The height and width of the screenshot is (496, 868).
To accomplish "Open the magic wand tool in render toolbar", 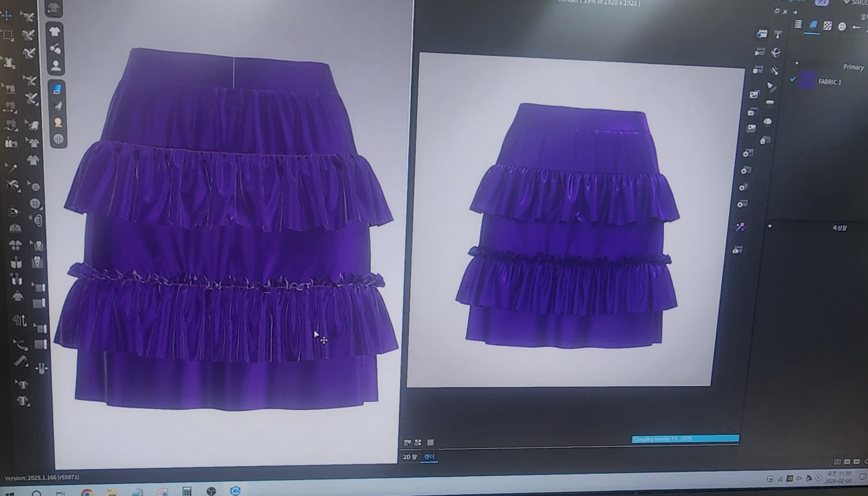I will [740, 226].
